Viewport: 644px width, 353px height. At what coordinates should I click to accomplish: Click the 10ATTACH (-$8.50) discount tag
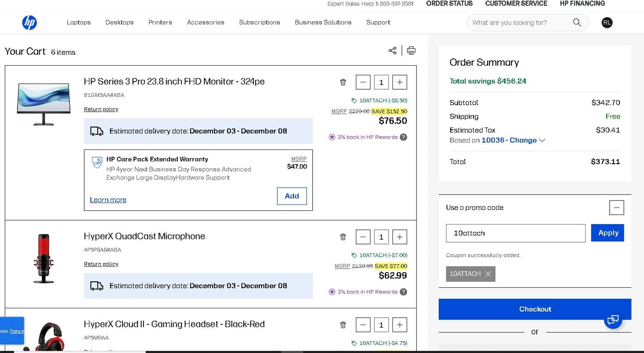coord(379,100)
